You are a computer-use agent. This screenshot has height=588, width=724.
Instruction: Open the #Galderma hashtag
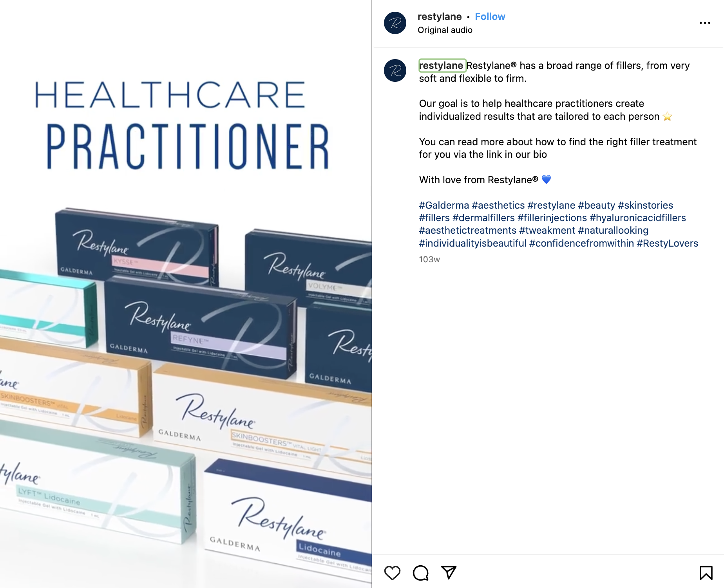coord(444,205)
